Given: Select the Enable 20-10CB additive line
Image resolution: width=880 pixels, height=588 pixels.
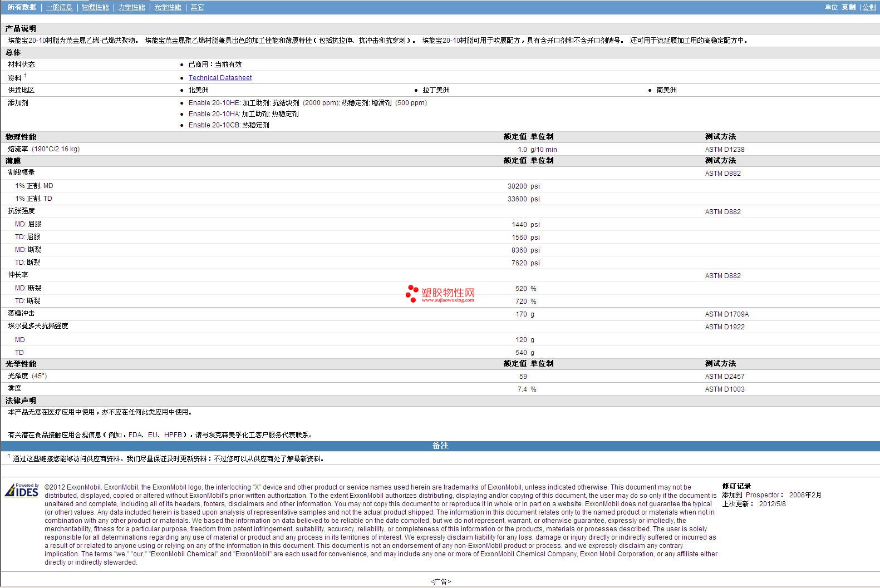Looking at the screenshot, I should (229, 125).
